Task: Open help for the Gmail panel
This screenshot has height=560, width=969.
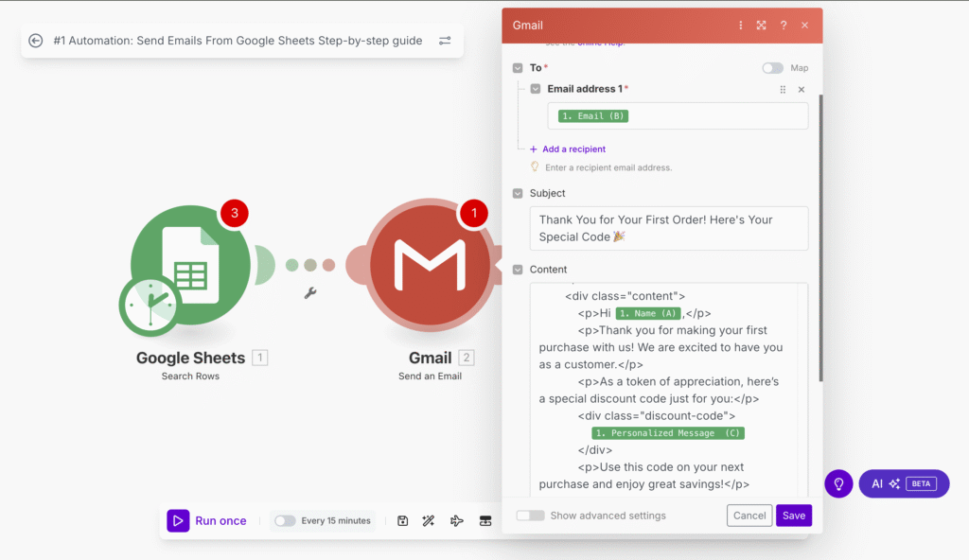Action: coord(784,26)
